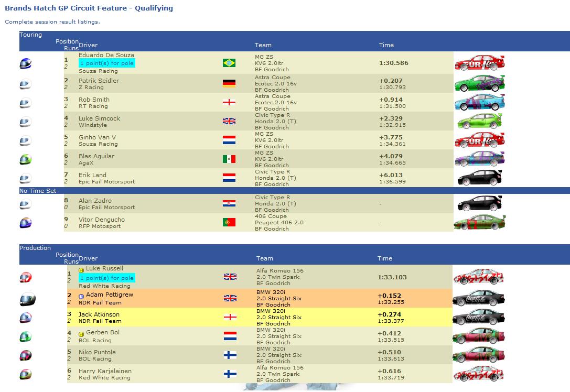This screenshot has width=570, height=392.
Task: Click Vitor Dengucho's helmet icon
Action: tap(26, 223)
